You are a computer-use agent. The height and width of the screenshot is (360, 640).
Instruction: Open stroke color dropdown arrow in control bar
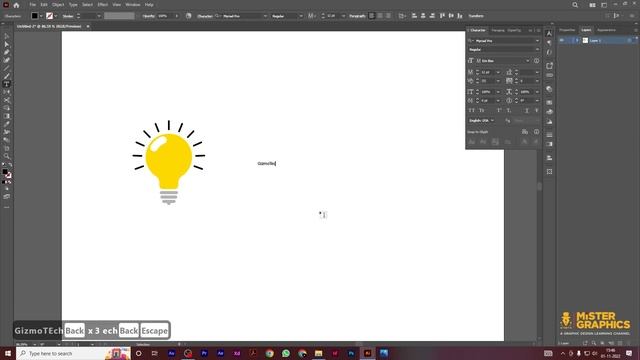56,16
